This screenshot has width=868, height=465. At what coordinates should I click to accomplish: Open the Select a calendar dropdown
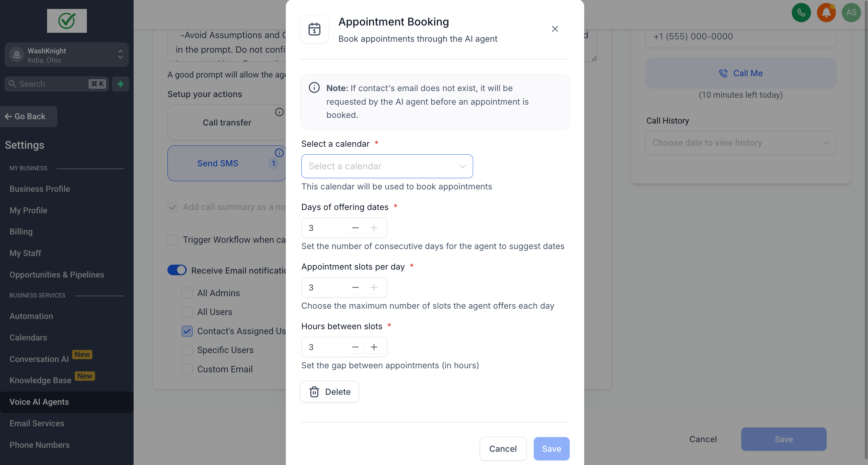387,166
